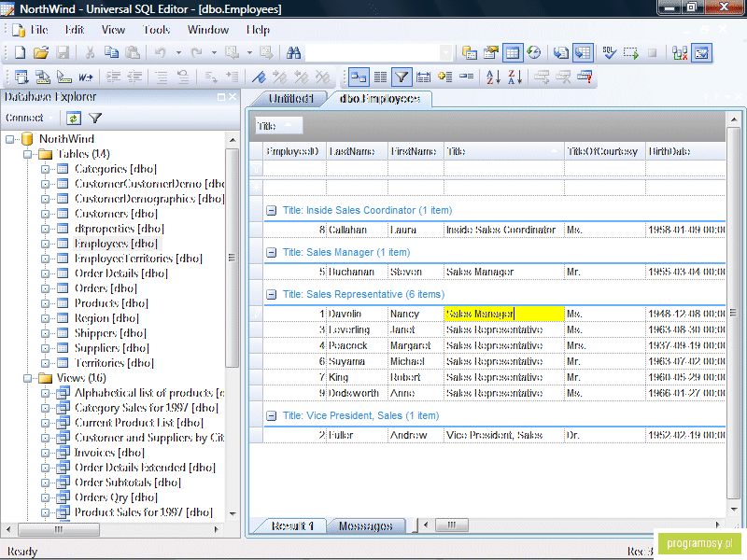Click the SQL check syntax icon
This screenshot has height=560, width=747.
[x=609, y=52]
